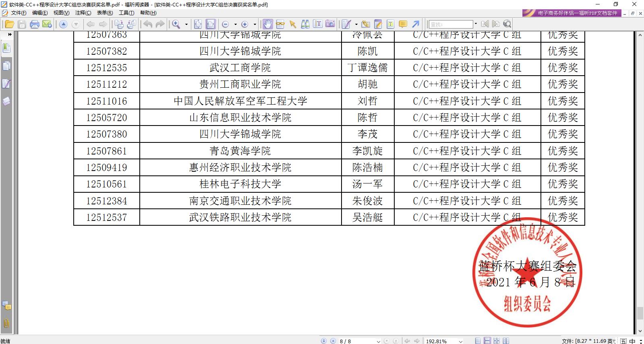The image size is (644, 344).
Task: Go to previous page with up arrow icon
Action: pyautogui.click(x=63, y=24)
